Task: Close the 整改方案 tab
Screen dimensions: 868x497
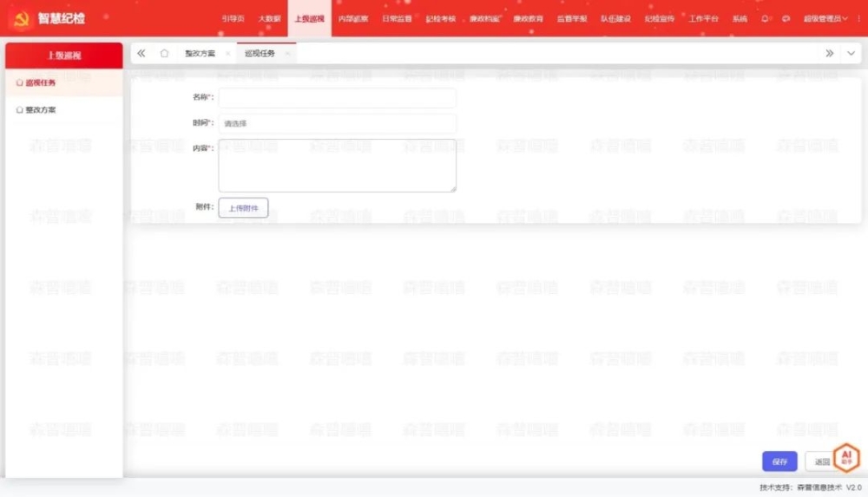Action: [227, 54]
